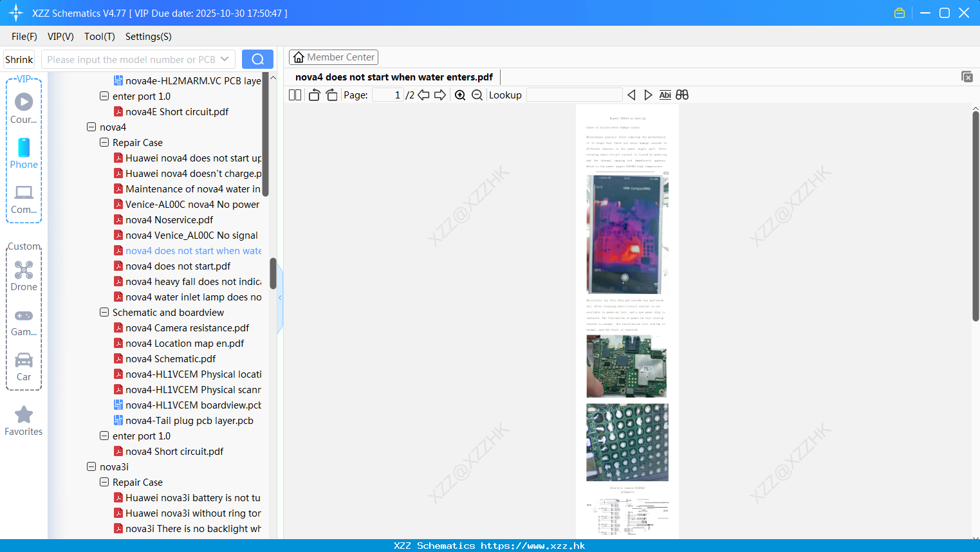Select the Car category icon

click(x=24, y=367)
